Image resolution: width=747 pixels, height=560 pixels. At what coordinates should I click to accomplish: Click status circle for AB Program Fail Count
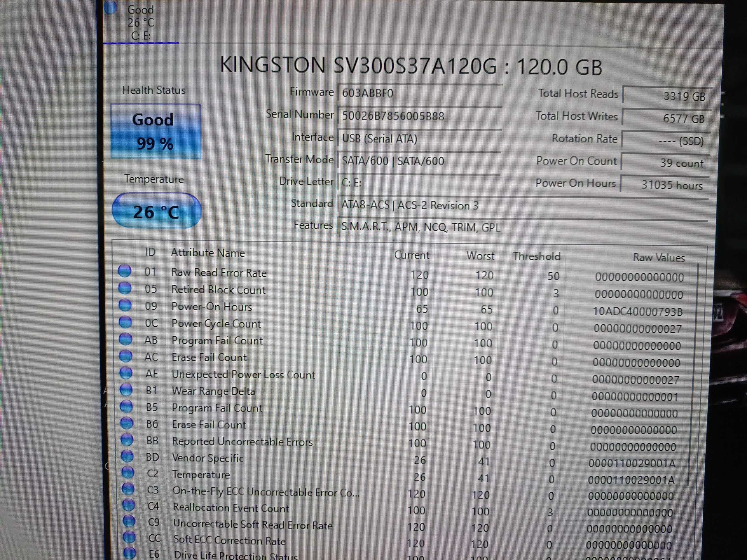[126, 339]
